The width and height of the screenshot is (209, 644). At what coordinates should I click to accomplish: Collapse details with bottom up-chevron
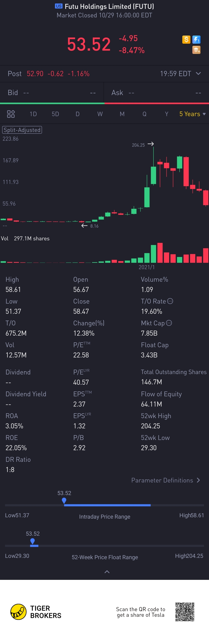click(107, 572)
